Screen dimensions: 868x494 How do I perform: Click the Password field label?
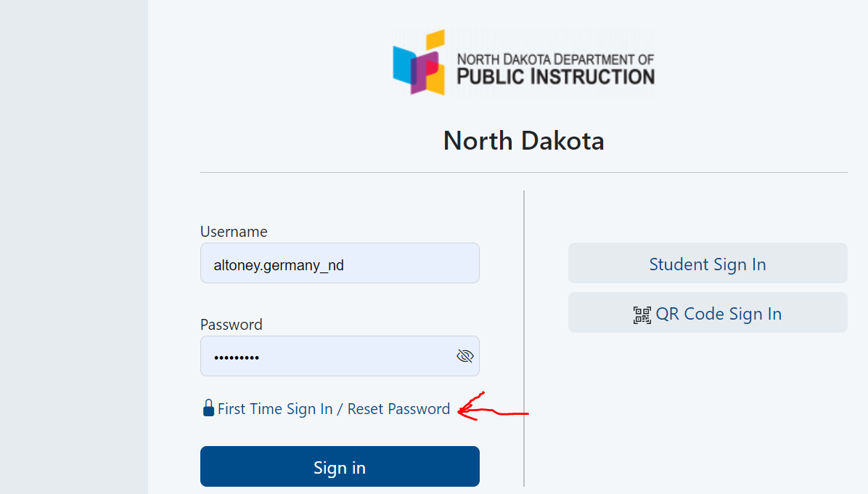(x=232, y=325)
